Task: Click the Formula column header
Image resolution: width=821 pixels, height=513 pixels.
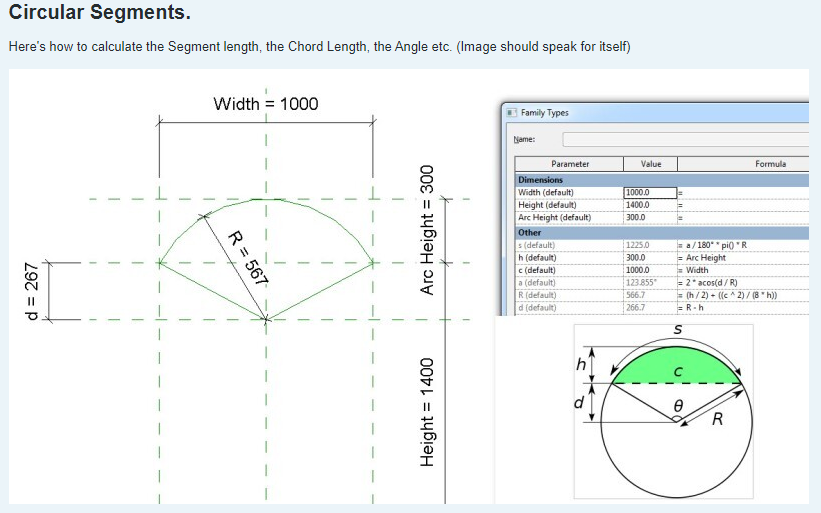Action: coord(744,164)
